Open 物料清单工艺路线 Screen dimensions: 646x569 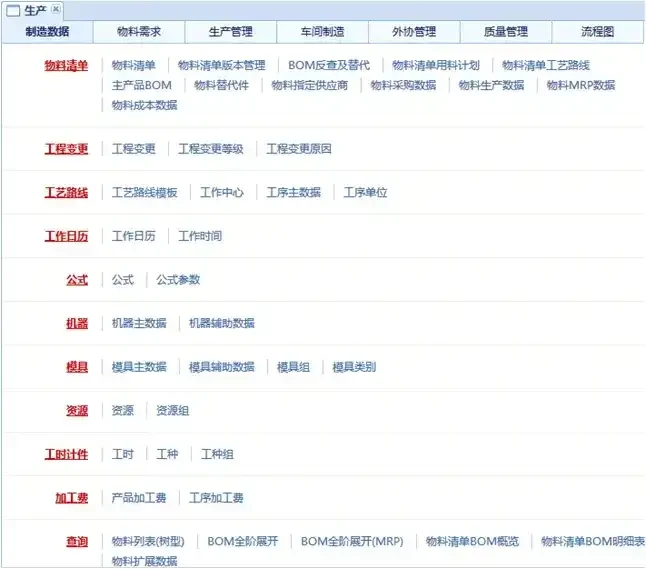pos(546,65)
